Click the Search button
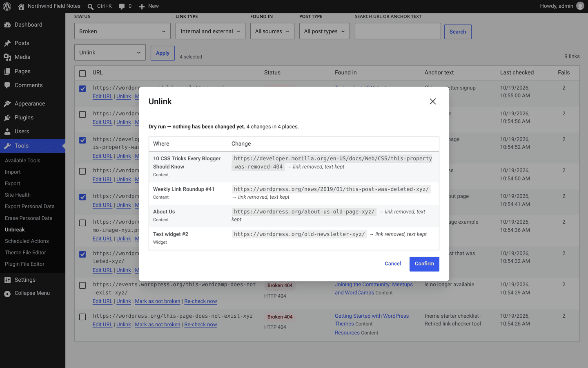This screenshot has width=588, height=368. 458,31
